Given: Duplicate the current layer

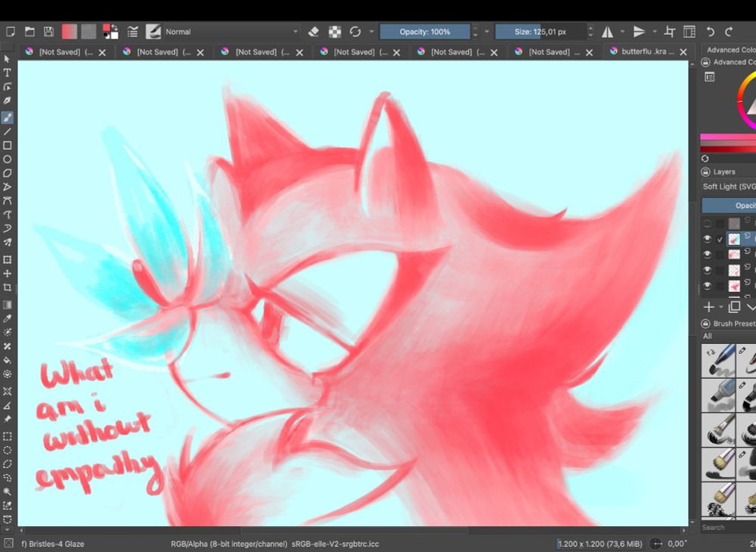Looking at the screenshot, I should tap(734, 306).
